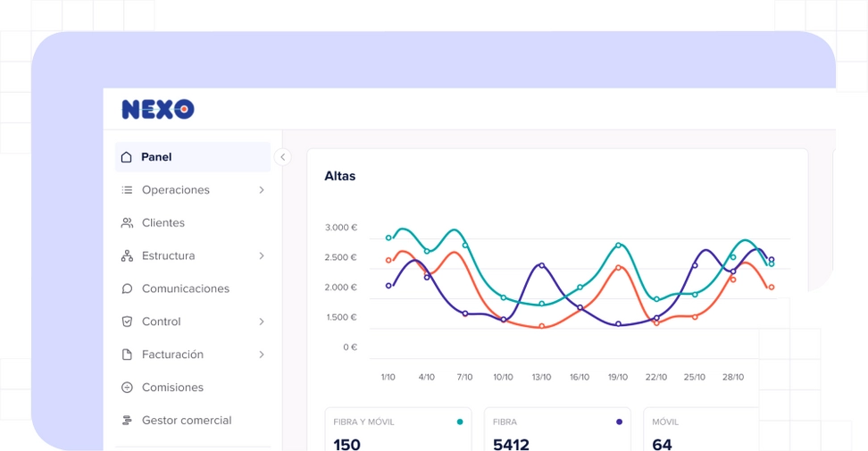Click the NEXO logo
868x451 pixels.
158,109
